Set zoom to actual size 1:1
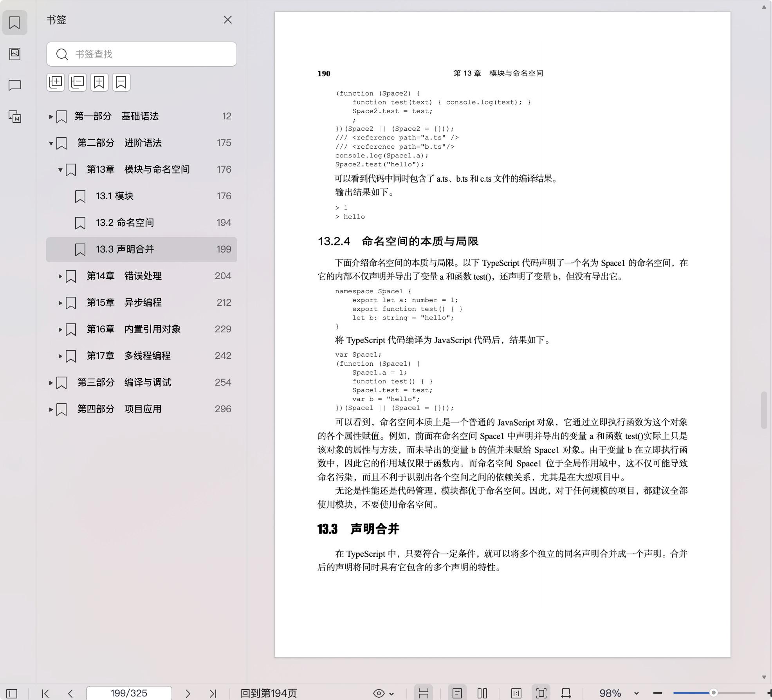Screen dimensions: 772x700 (516, 693)
